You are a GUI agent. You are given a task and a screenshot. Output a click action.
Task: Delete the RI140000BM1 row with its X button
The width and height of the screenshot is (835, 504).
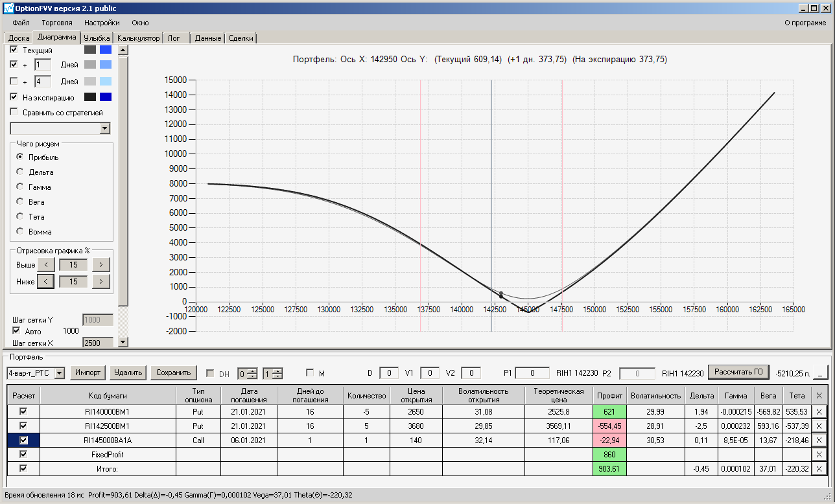pyautogui.click(x=819, y=411)
